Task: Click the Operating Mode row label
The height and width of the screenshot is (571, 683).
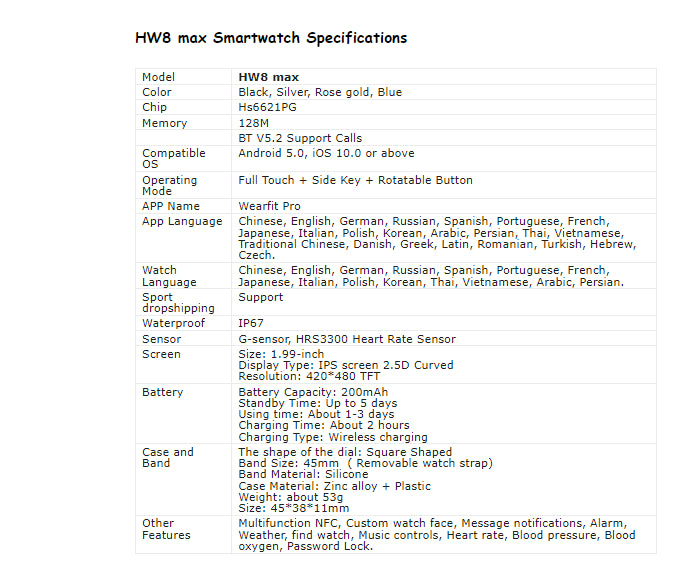Action: click(169, 186)
